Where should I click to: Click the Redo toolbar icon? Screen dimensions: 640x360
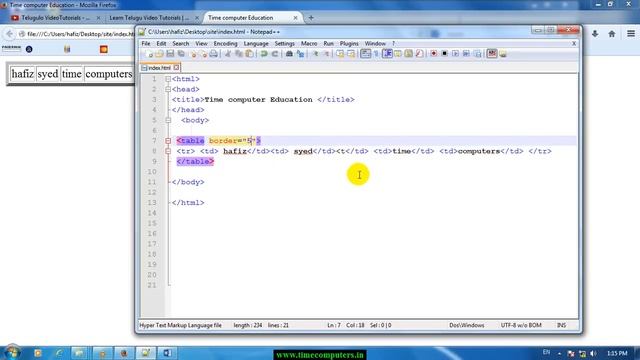[275, 54]
